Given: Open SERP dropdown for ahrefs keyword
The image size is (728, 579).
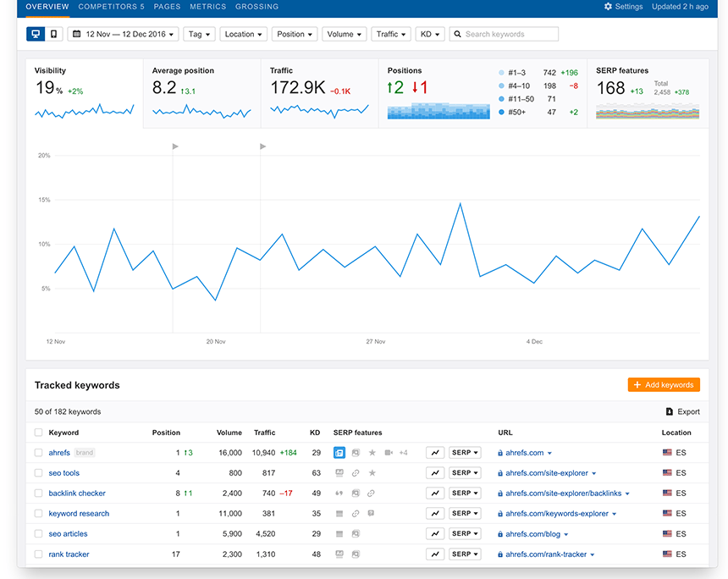Looking at the screenshot, I should pos(465,452).
